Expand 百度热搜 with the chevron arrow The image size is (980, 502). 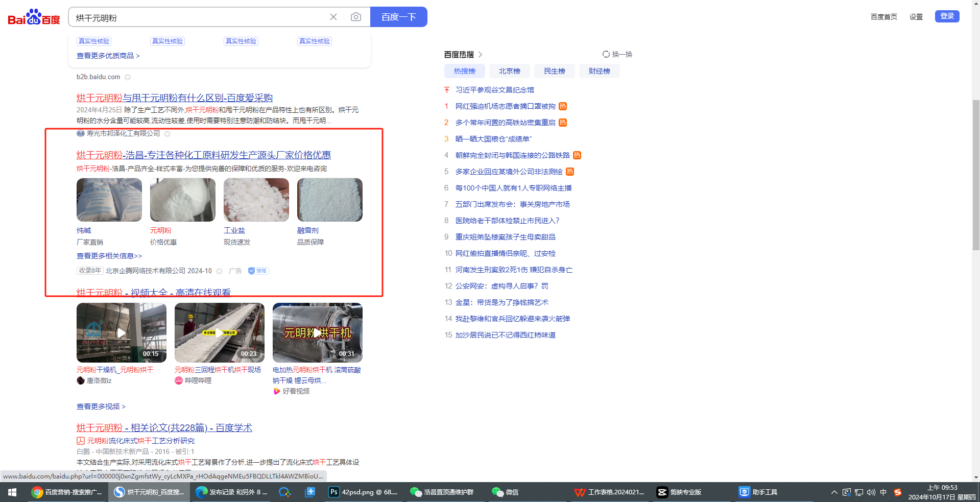click(481, 54)
